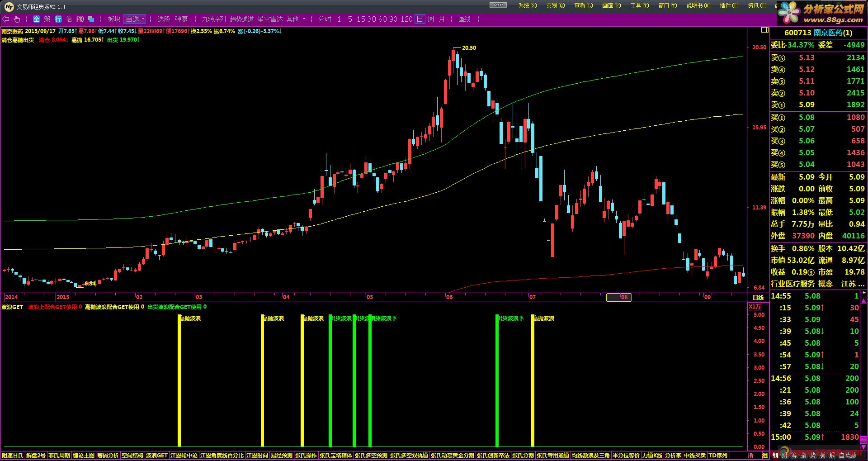Viewport: 868px width, 461px height.
Task: Expand the 其他 dropdown arrow
Action: coord(304,19)
